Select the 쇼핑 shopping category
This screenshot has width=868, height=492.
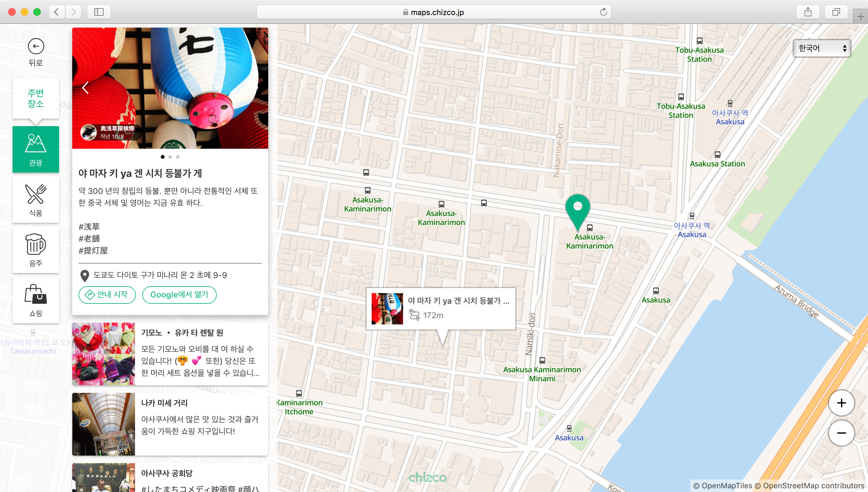35,300
